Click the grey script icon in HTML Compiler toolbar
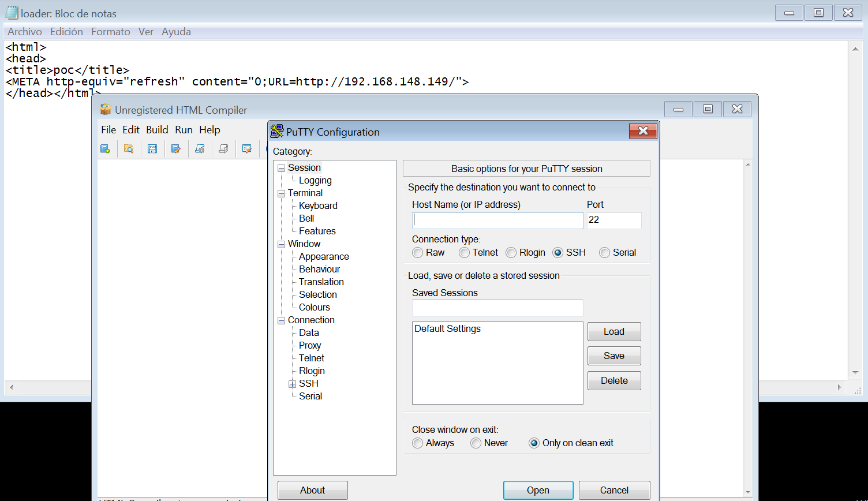868x501 pixels. pos(223,149)
